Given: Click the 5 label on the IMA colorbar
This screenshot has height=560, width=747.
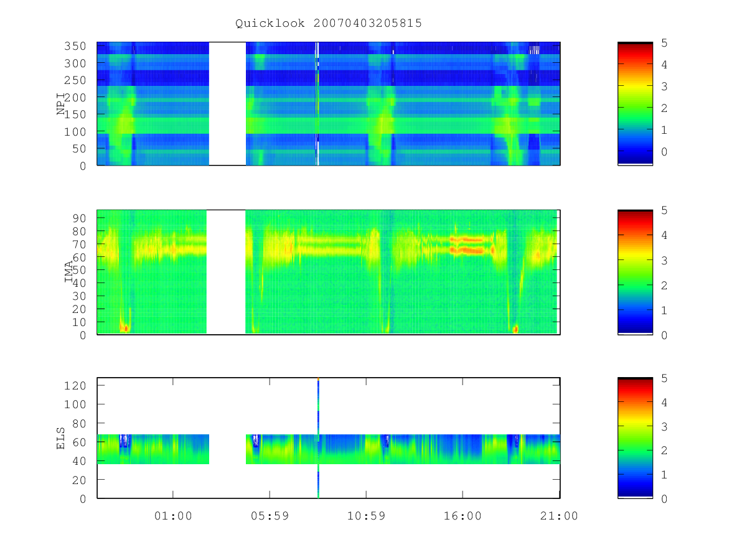Looking at the screenshot, I should (x=665, y=210).
